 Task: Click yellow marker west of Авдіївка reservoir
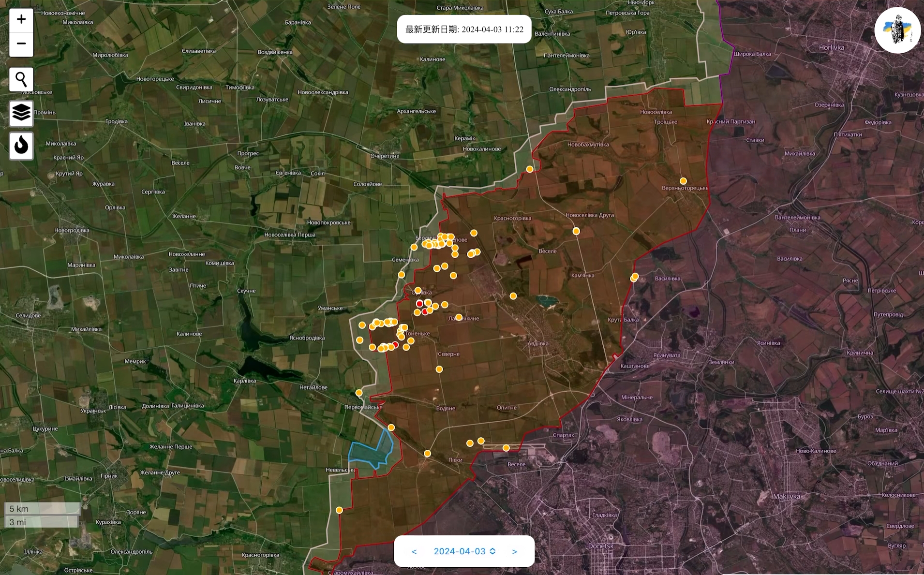pyautogui.click(x=513, y=296)
